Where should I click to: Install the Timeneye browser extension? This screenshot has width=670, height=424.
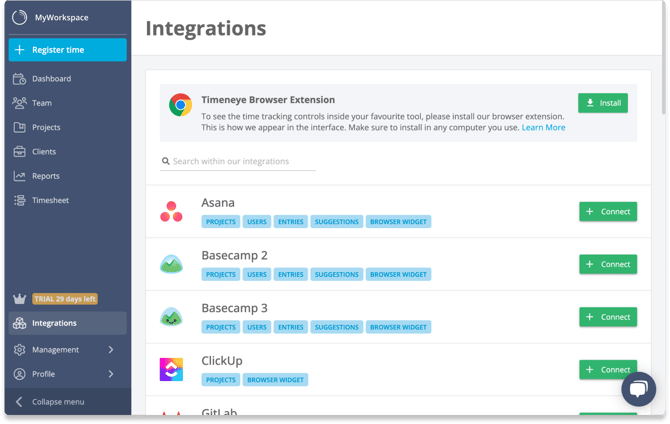click(602, 103)
